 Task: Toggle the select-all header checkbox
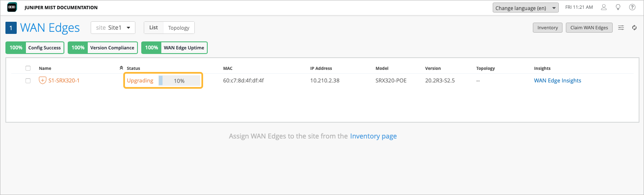coord(28,68)
